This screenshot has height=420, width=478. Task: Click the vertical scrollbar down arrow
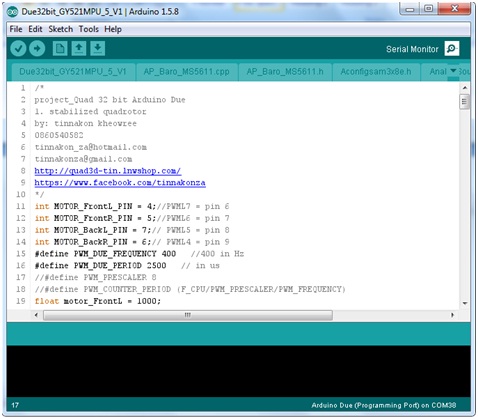(465, 303)
